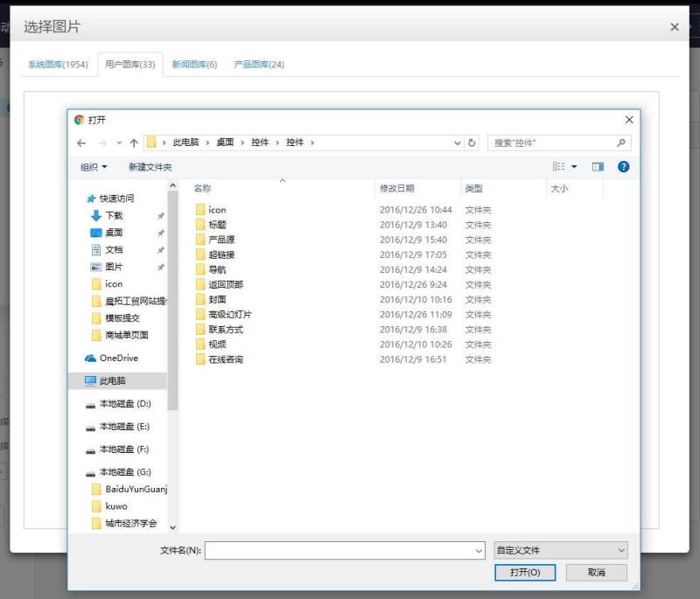Select OneDrive in the sidebar
Image resolution: width=700 pixels, height=599 pixels.
(x=118, y=358)
